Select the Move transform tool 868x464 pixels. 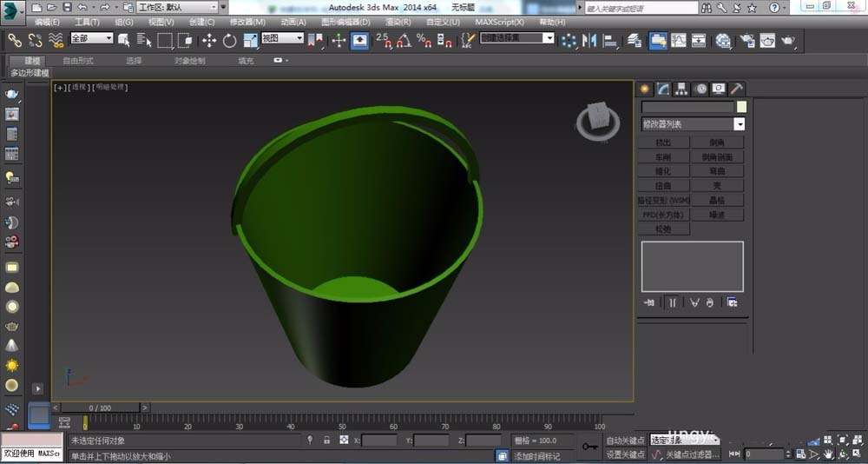click(209, 40)
